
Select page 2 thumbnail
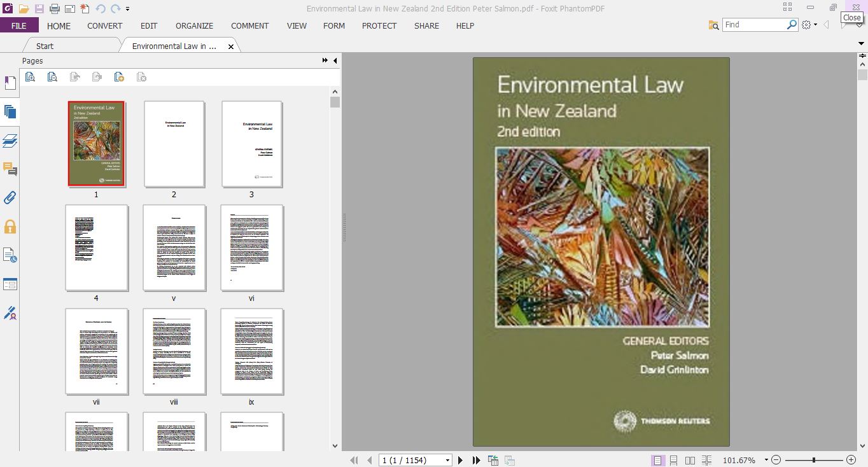[x=174, y=144]
